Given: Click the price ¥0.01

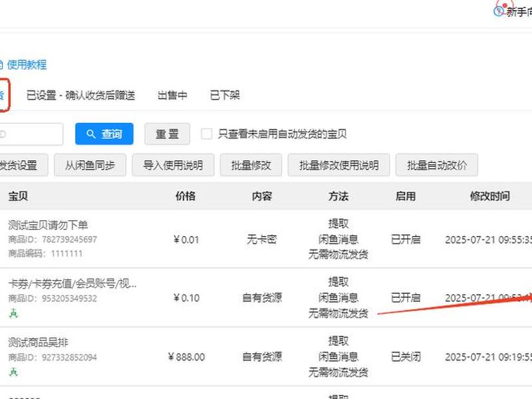Looking at the screenshot, I should 186,240.
